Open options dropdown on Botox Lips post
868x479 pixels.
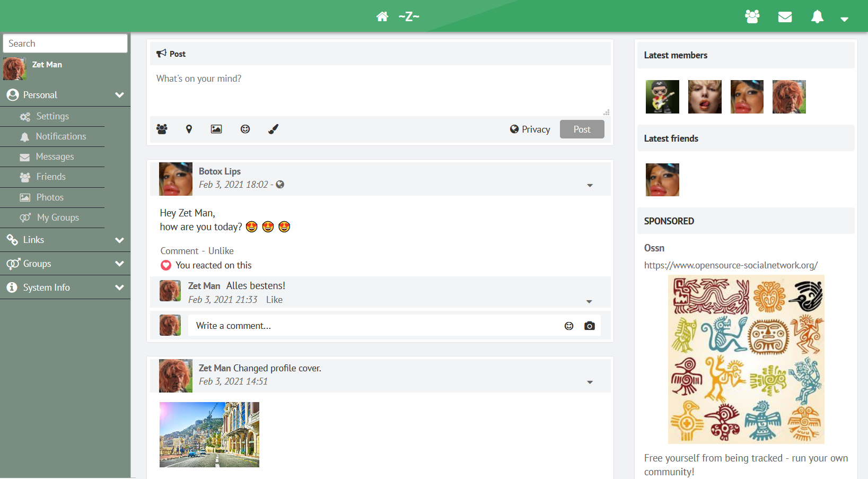(x=590, y=185)
